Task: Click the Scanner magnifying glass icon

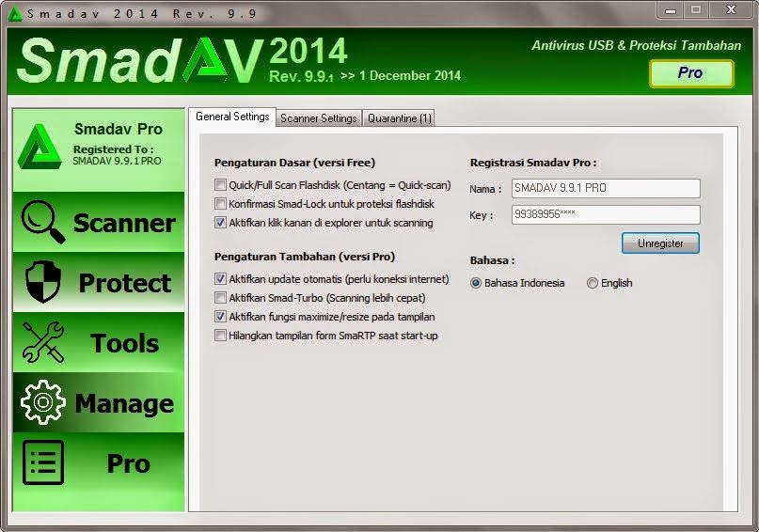Action: tap(43, 222)
